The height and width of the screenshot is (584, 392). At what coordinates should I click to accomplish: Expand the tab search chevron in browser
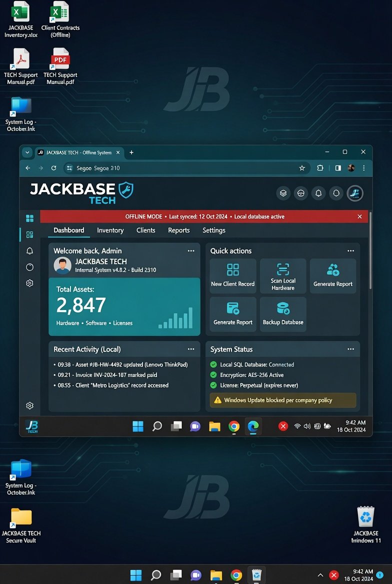[x=27, y=152]
